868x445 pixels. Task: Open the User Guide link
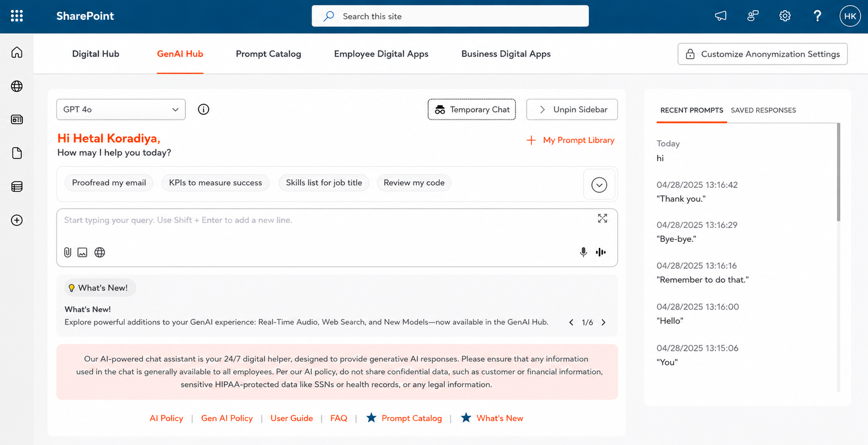(292, 418)
